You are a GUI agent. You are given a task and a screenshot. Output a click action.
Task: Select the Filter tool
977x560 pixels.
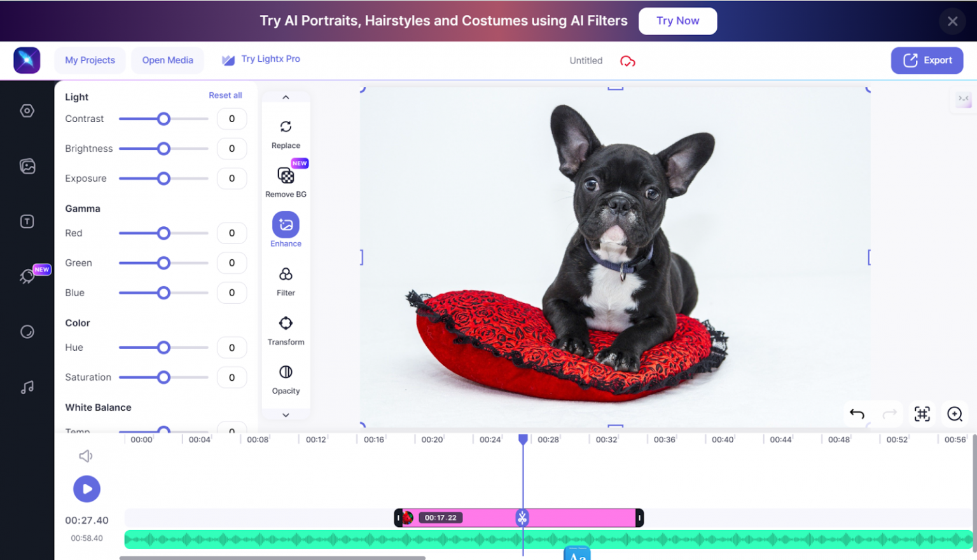pyautogui.click(x=286, y=281)
